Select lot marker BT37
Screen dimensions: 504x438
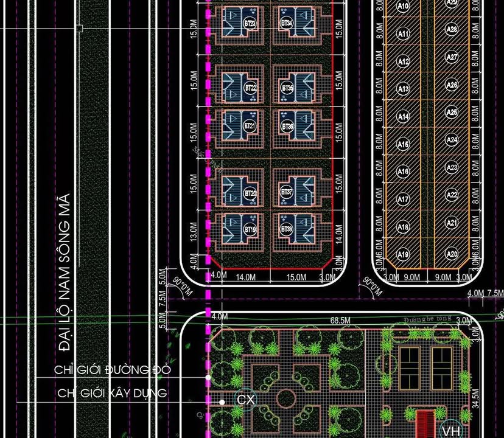[x=287, y=191]
